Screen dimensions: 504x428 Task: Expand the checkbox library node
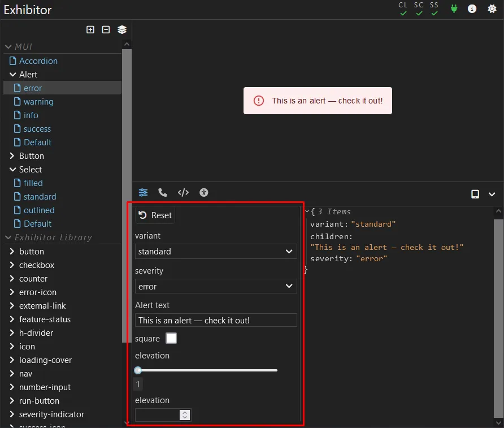[x=12, y=265]
